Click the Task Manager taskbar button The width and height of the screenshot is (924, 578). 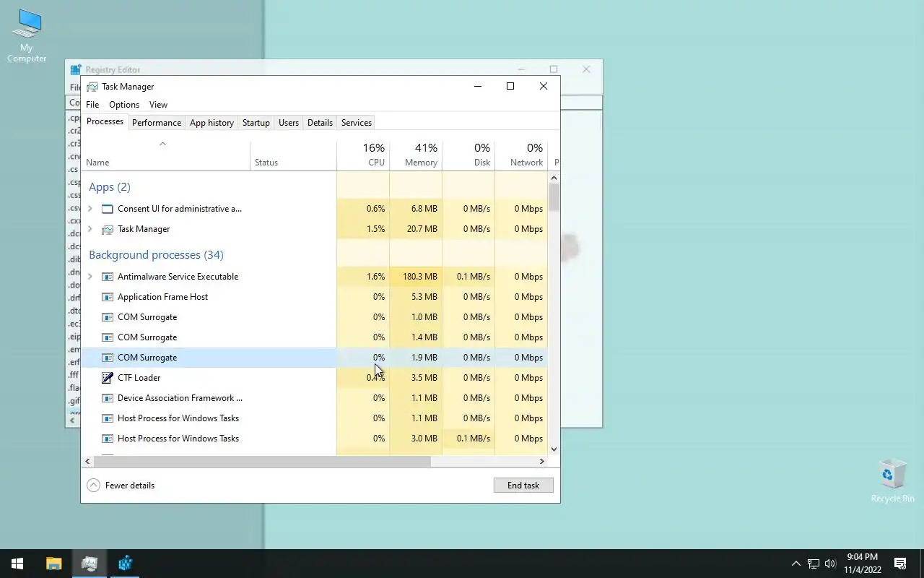(x=90, y=564)
